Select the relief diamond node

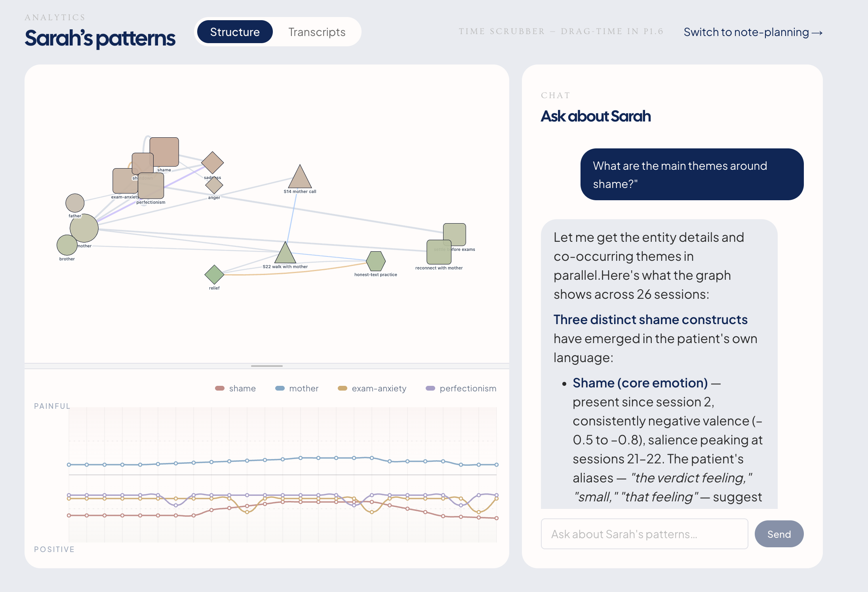(214, 275)
